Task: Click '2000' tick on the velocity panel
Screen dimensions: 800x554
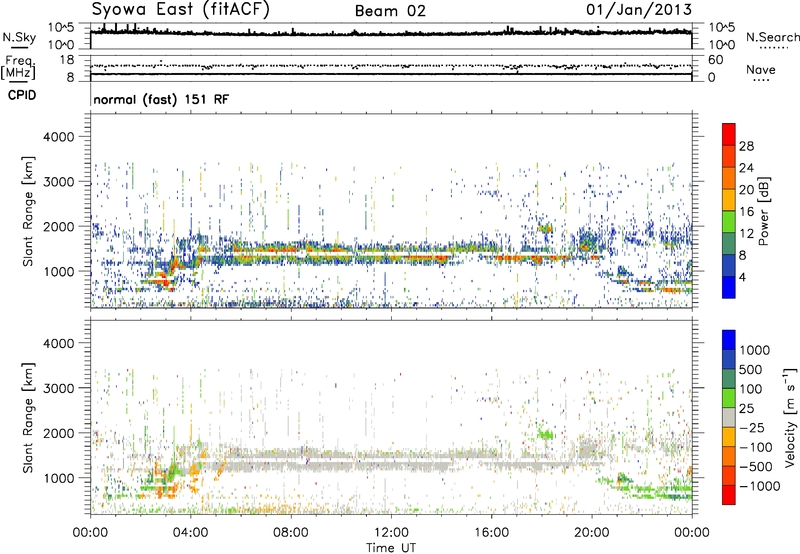Action: 61,433
